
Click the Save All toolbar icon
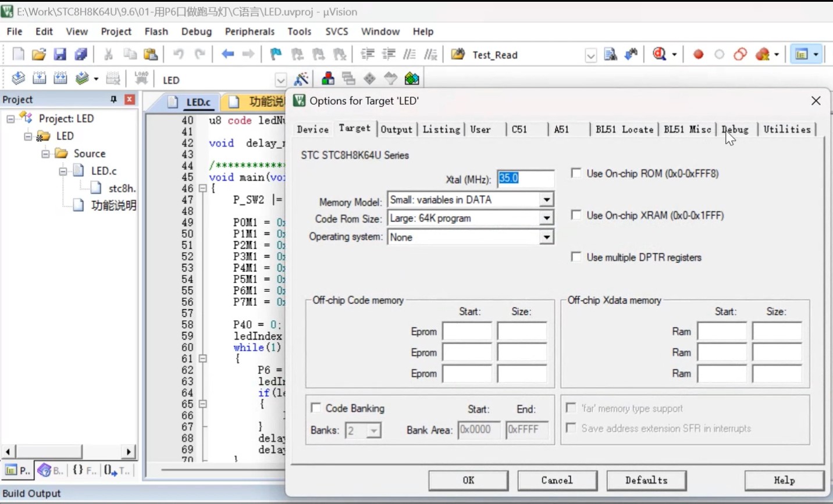[81, 54]
